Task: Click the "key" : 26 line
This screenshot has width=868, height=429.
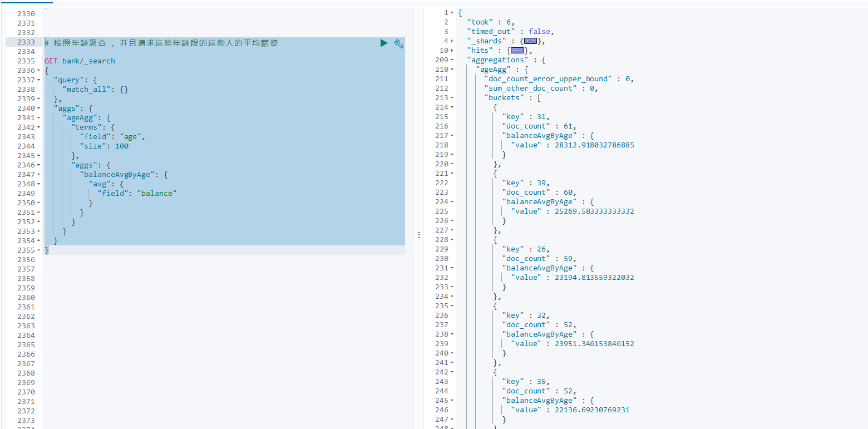Action: [x=526, y=249]
